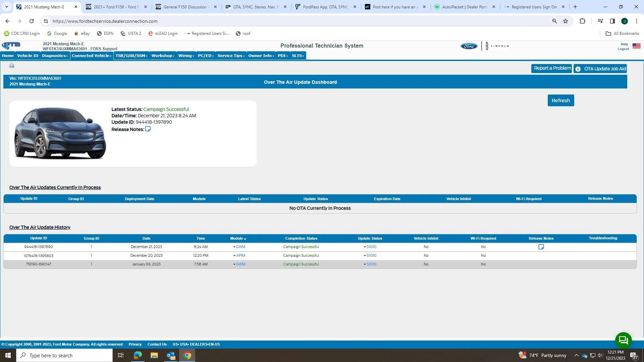Viewport: 644px width, 362px height.
Task: Click the print page icon
Action: click(12, 65)
